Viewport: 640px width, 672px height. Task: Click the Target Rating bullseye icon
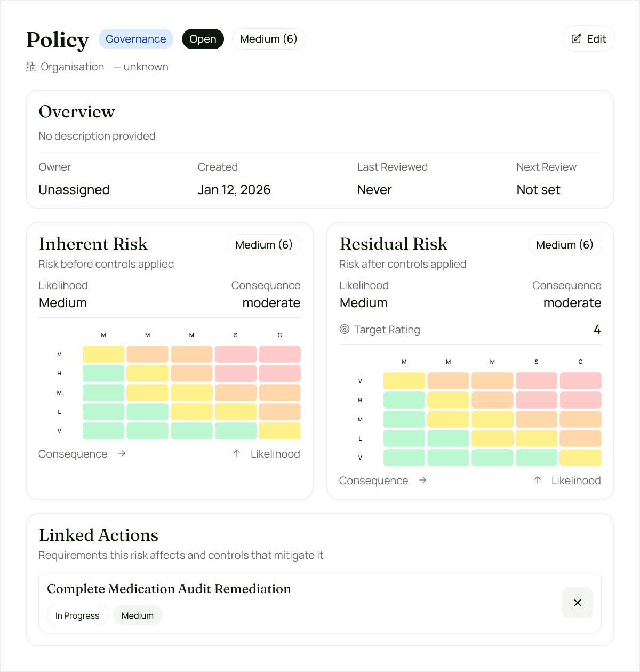(345, 330)
